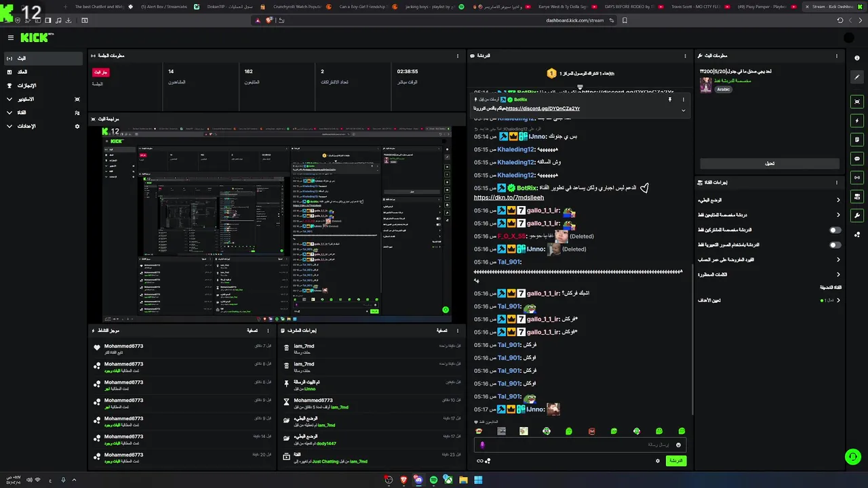Open the Revenue item in sidebar
Screen dimensions: 868x488
click(43, 72)
